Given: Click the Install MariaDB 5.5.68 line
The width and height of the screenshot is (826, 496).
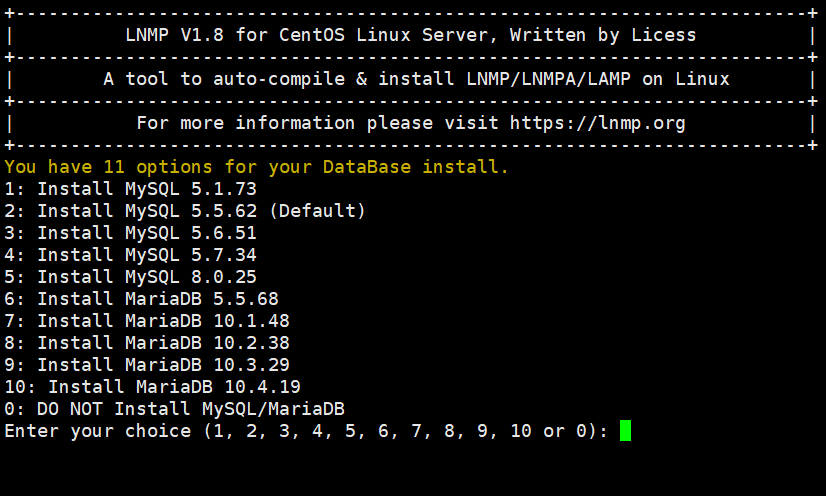Looking at the screenshot, I should click(x=141, y=299).
